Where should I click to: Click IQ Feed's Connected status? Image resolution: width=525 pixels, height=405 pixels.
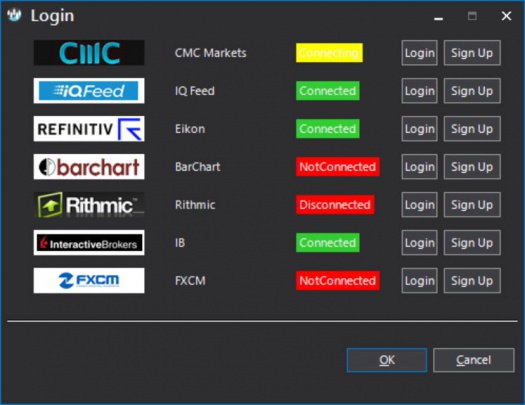click(327, 91)
